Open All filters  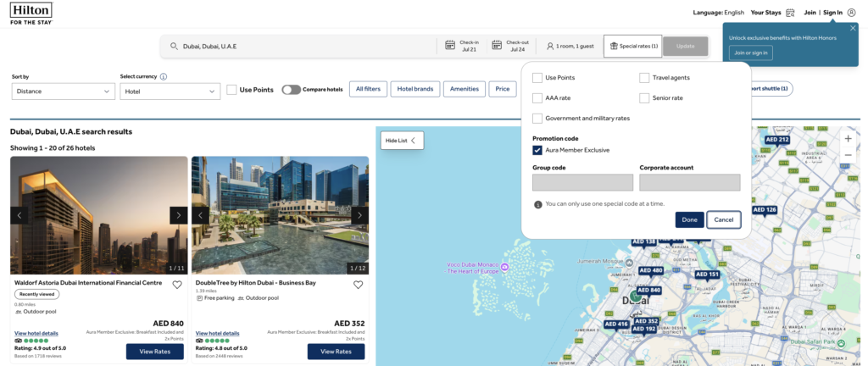click(368, 89)
